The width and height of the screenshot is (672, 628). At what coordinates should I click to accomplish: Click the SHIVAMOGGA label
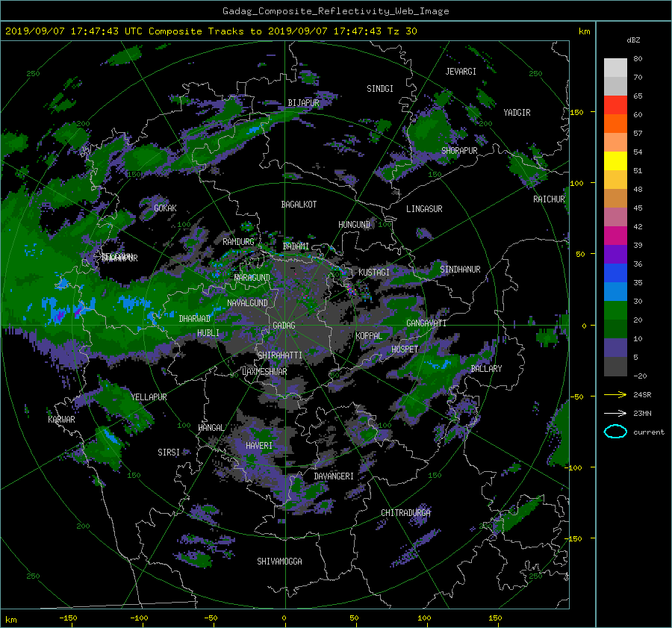pyautogui.click(x=279, y=561)
